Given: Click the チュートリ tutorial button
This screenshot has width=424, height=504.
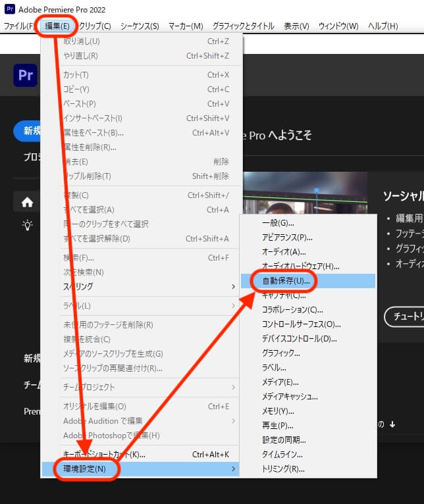Looking at the screenshot, I should coord(405,316).
